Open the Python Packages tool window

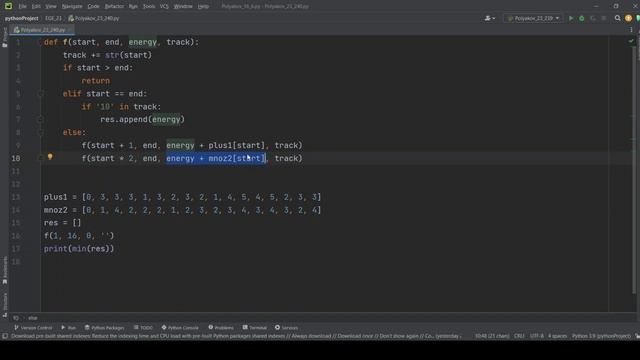104,328
